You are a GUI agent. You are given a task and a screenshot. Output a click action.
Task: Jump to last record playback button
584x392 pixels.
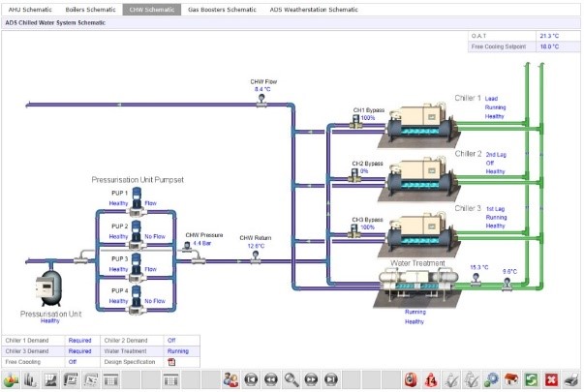331,379
